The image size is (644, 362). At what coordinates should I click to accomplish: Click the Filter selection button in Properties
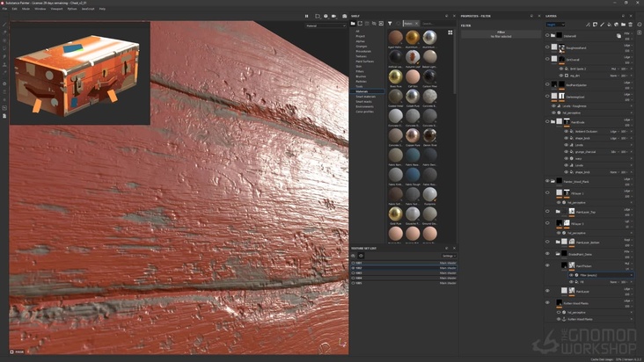click(x=501, y=34)
